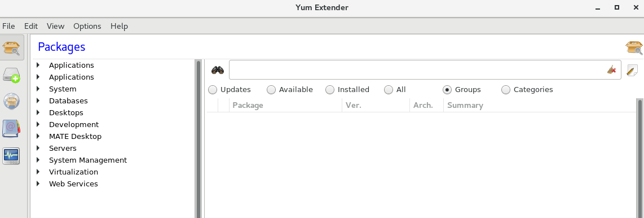Viewport: 644px width, 218px height.
Task: Open the Edit menu
Action: (31, 27)
